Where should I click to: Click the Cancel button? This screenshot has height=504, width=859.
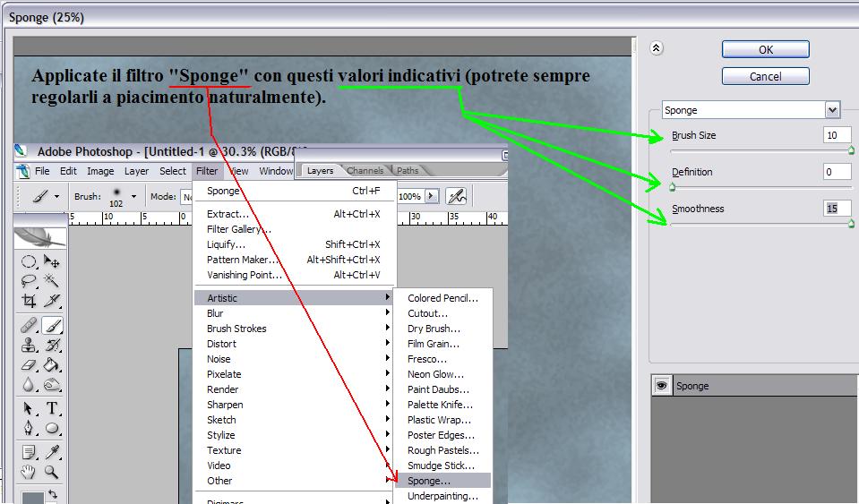(x=765, y=76)
